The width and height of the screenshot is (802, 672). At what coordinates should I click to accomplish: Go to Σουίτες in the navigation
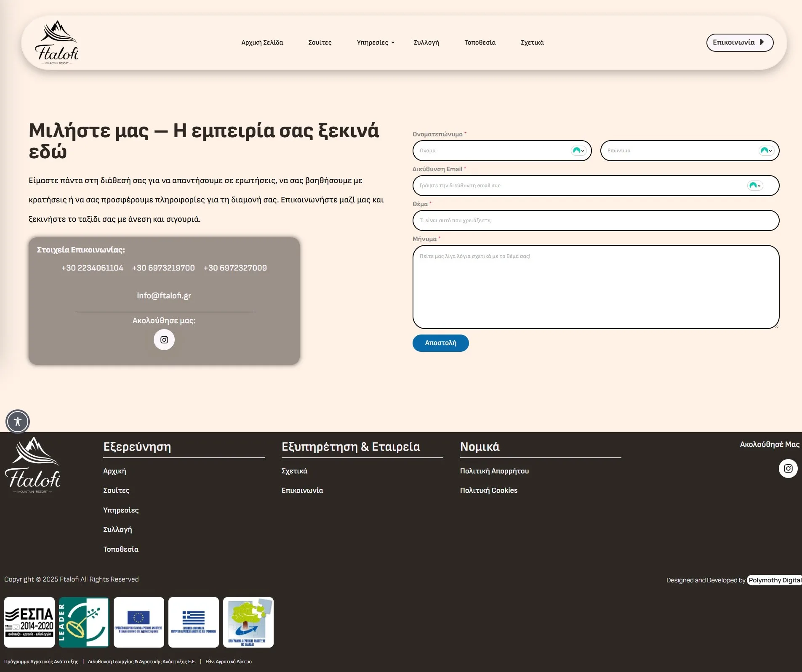[x=320, y=42]
